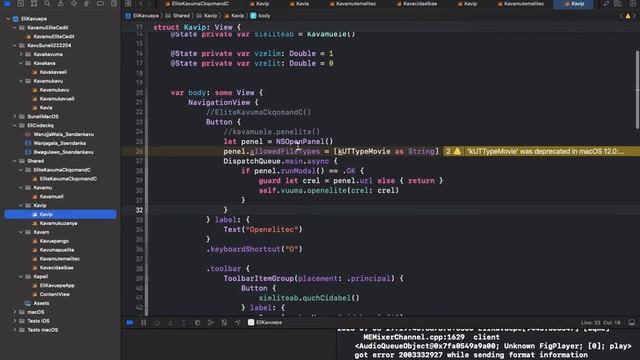
Task: Switch to the Kavacidaelbae editor tab
Action: (417, 4)
